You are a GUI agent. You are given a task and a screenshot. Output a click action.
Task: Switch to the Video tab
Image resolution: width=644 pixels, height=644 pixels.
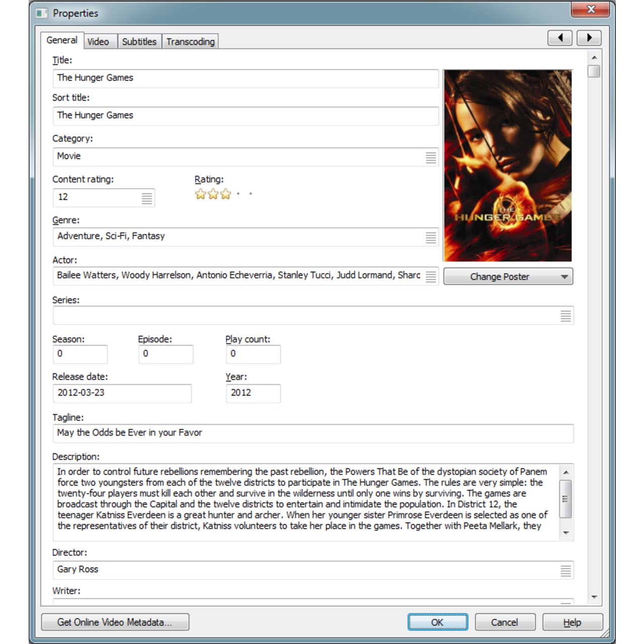(x=98, y=42)
